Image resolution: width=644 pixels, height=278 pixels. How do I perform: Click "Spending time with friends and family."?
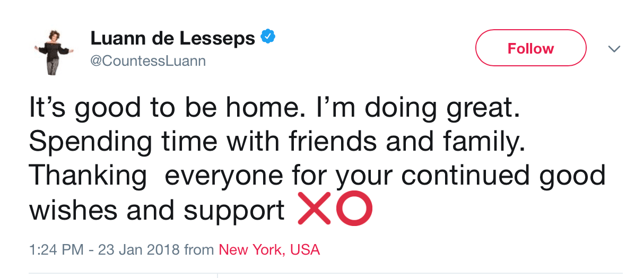tap(277, 141)
